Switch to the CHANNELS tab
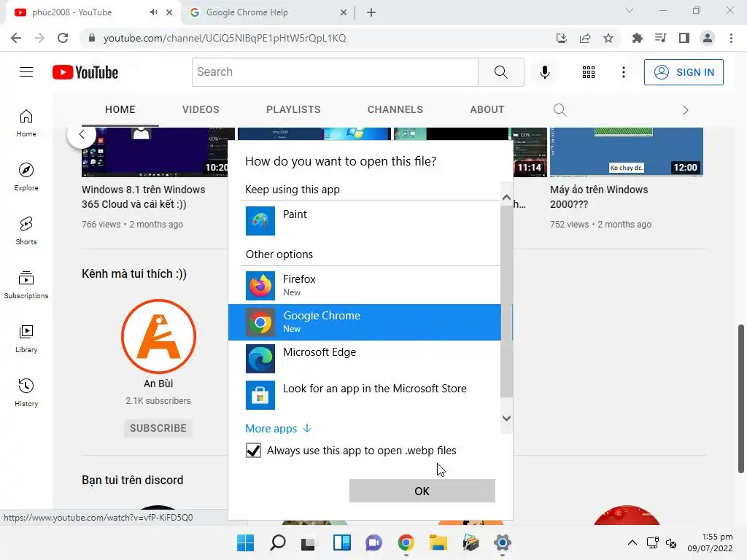The height and width of the screenshot is (560, 747). pos(395,109)
